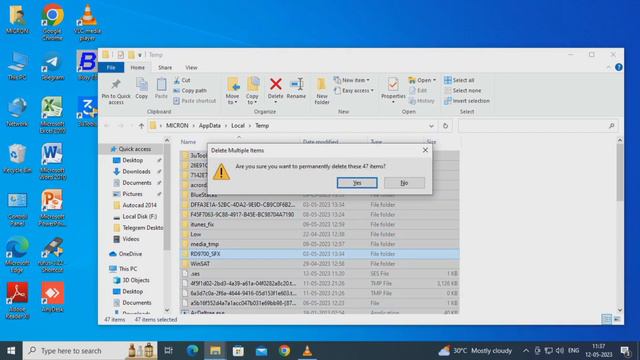The width and height of the screenshot is (640, 360).
Task: Click the Up one level arrow
Action: pos(141,126)
